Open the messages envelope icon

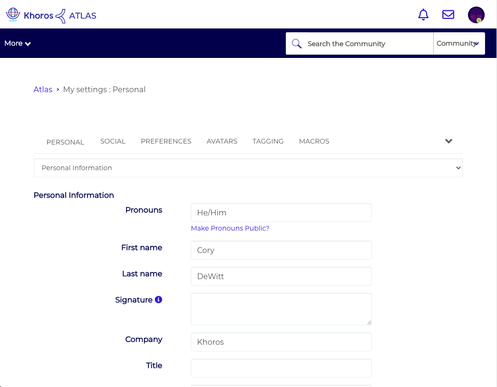point(448,15)
